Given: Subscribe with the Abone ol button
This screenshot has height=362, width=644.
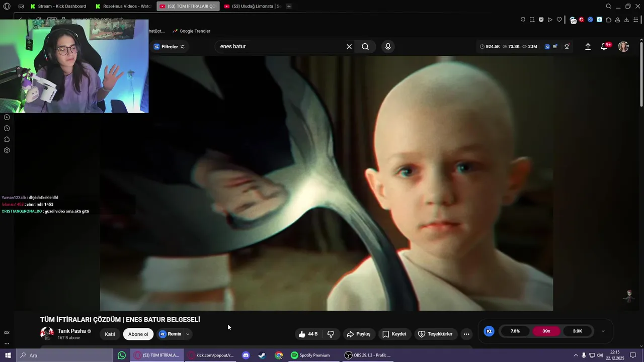Looking at the screenshot, I should coord(138,334).
